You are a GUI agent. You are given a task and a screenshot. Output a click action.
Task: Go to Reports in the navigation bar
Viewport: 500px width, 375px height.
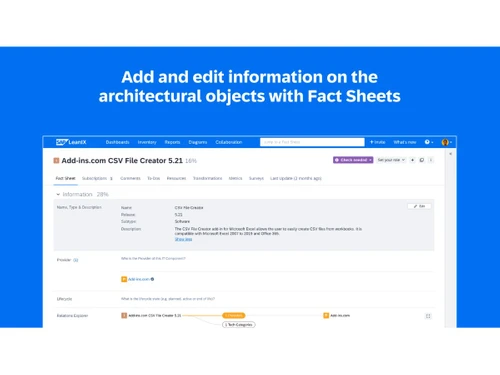point(172,142)
